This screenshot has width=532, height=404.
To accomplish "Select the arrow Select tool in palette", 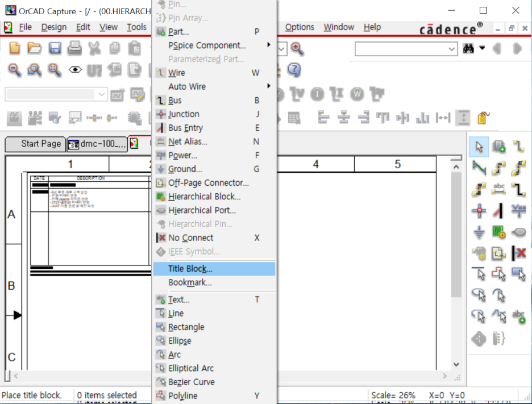I will coord(479,147).
